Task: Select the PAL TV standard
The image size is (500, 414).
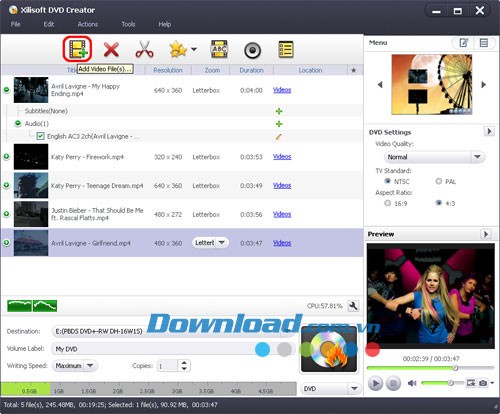Action: pos(439,181)
